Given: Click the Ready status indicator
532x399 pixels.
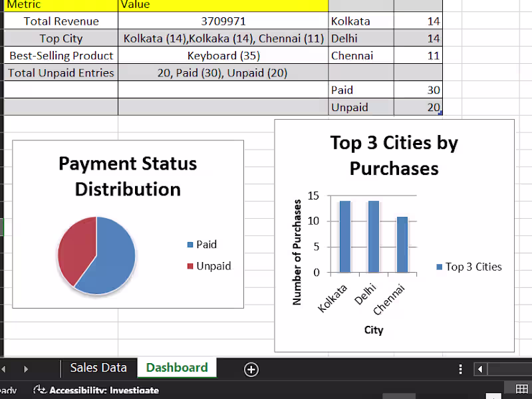Looking at the screenshot, I should (7, 391).
